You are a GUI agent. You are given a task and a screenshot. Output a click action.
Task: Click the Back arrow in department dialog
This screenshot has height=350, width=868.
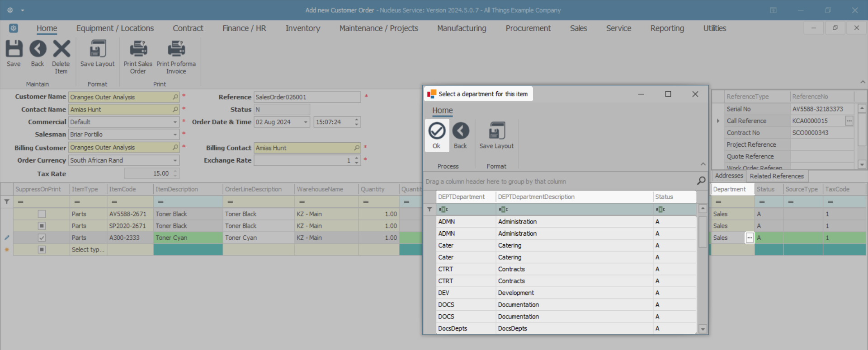(x=460, y=131)
